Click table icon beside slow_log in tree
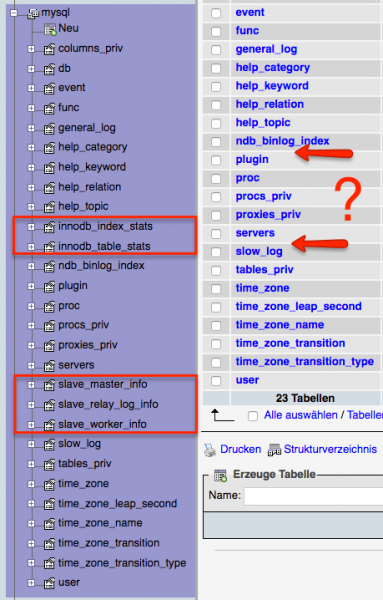The width and height of the screenshot is (383, 600). (49, 444)
